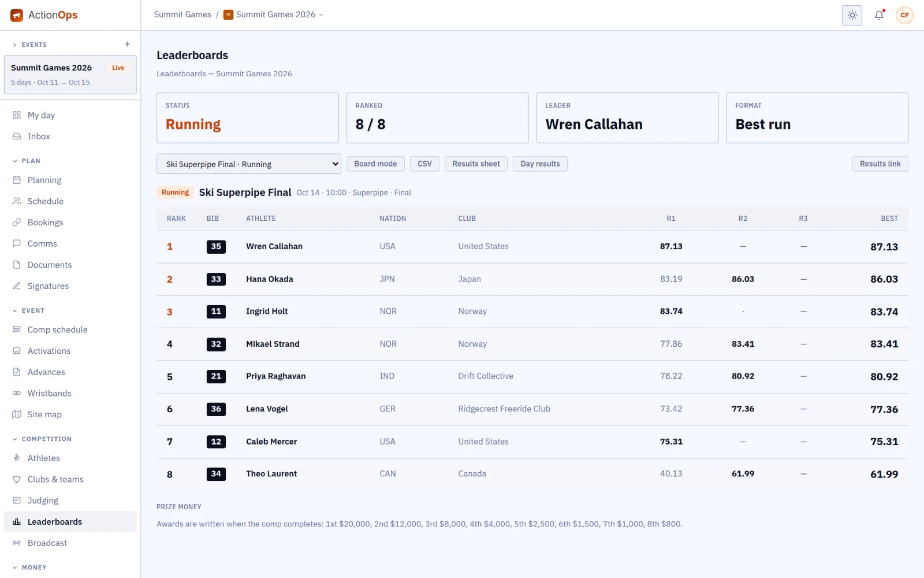Open the Results sheet
The image size is (924, 578).
tap(476, 164)
